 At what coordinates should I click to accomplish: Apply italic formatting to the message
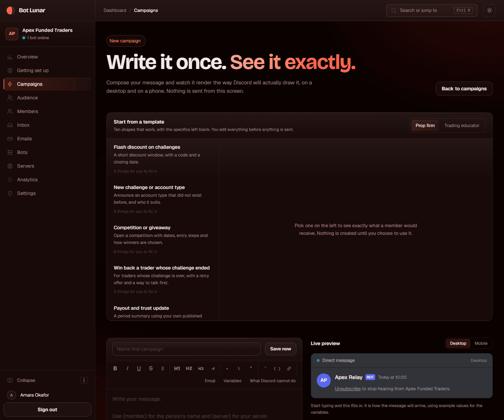coord(127,368)
